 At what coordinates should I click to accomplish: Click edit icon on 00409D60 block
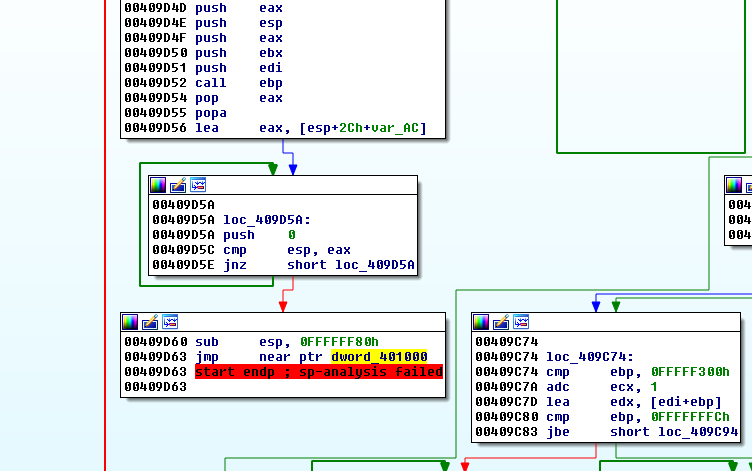150,322
